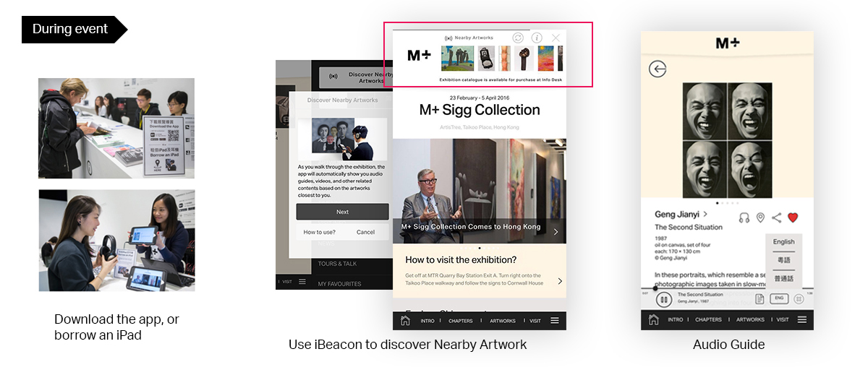Open the map location pin icon
Image resolution: width=868 pixels, height=375 pixels.
[760, 217]
